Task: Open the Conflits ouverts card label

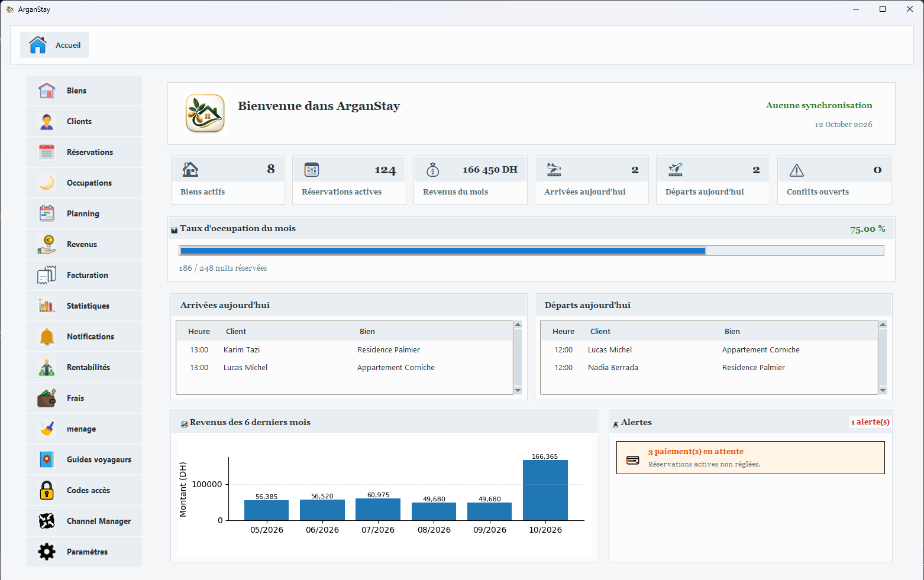Action: (818, 192)
